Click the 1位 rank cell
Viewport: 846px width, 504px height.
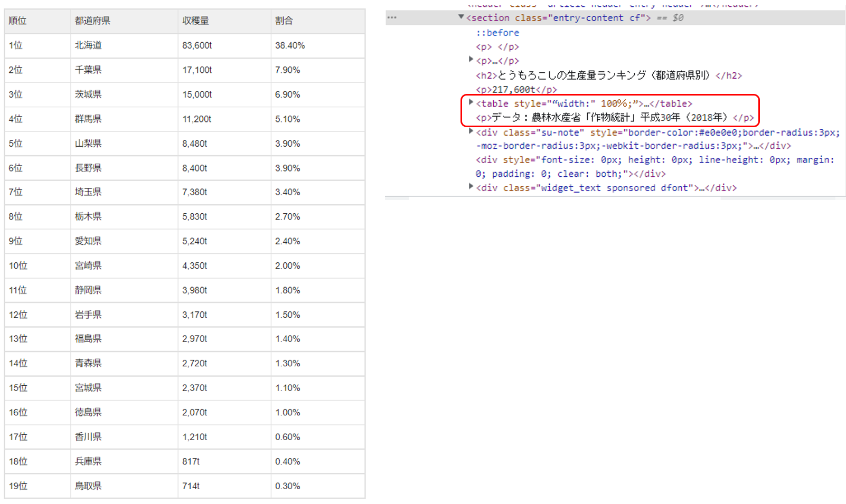pos(37,46)
